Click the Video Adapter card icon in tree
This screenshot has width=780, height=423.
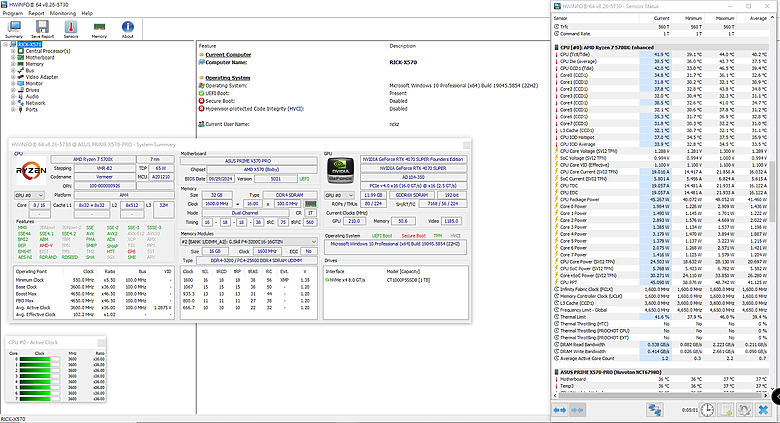(21, 77)
